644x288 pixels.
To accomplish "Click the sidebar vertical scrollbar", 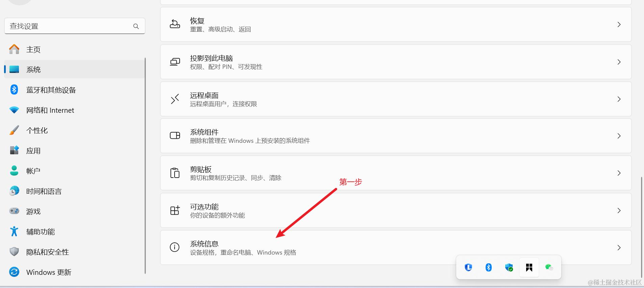I will click(x=145, y=165).
